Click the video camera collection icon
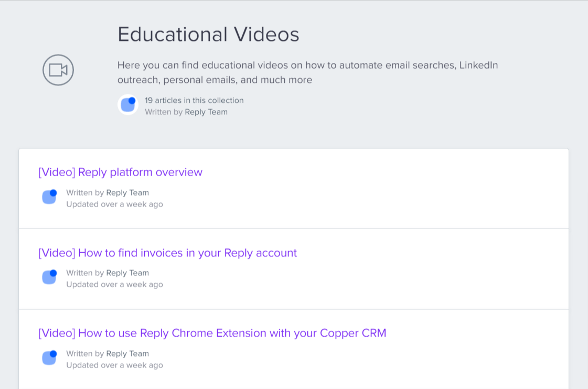The height and width of the screenshot is (389, 588). (x=58, y=70)
